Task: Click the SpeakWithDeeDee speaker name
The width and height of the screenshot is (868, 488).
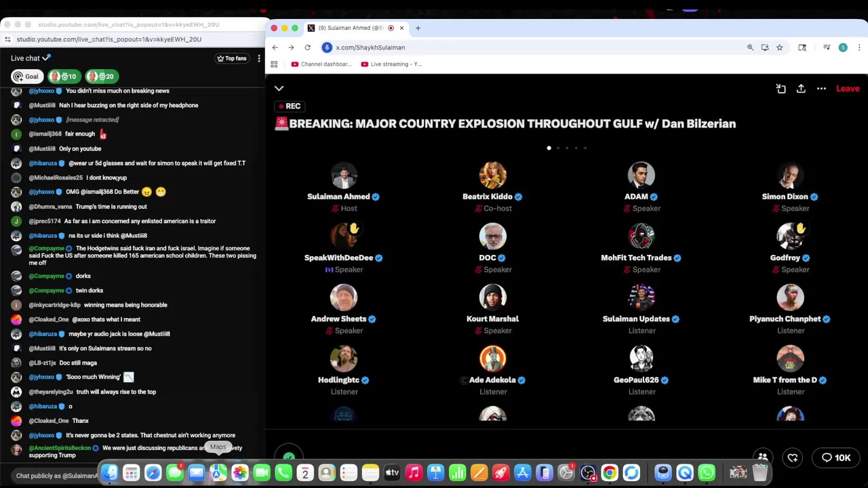Action: click(338, 258)
